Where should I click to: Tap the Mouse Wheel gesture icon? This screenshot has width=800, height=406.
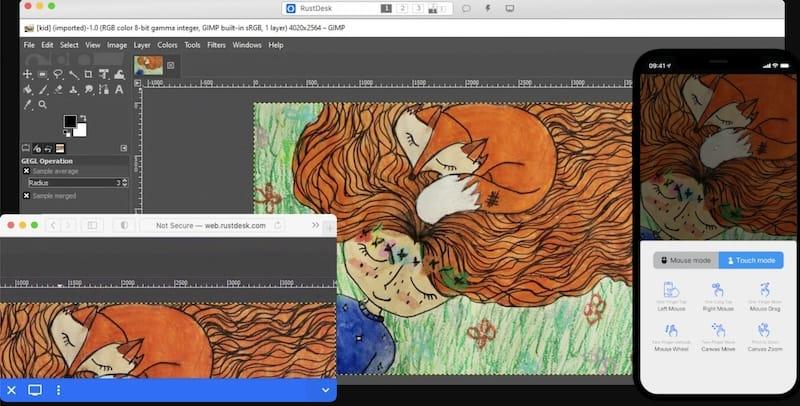click(x=671, y=330)
